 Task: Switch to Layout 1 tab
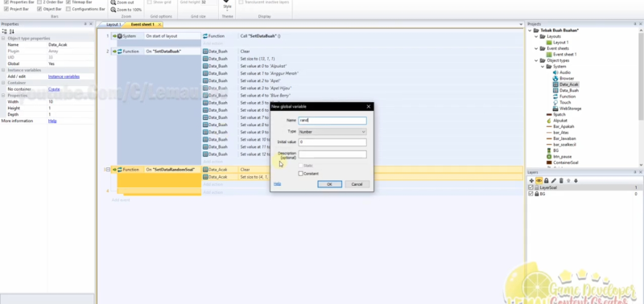pyautogui.click(x=114, y=25)
